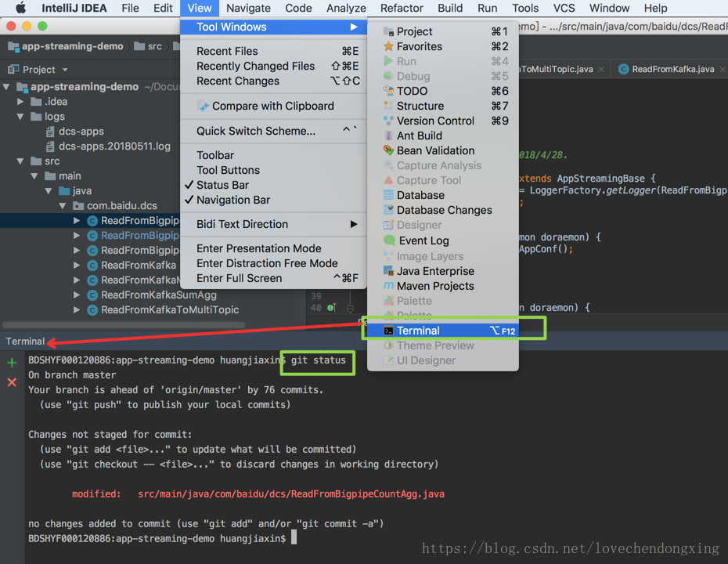This screenshot has width=728, height=564.
Task: Open Version Control tool window
Action: tap(442, 121)
